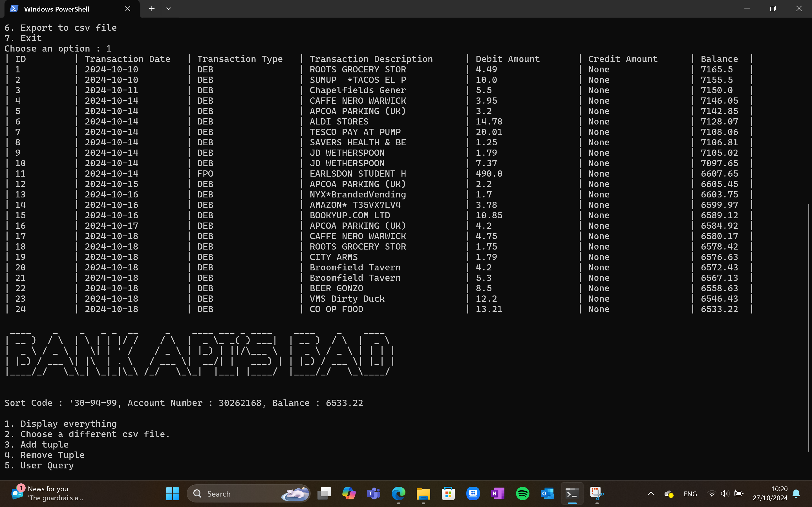Viewport: 812px width, 507px height.
Task: Open Microsoft Teams from taskbar
Action: (x=374, y=493)
